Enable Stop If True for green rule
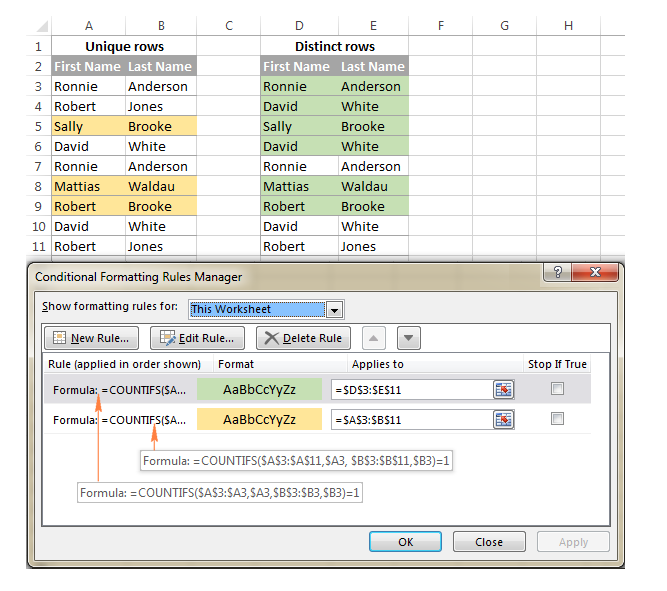This screenshot has height=591, width=667. point(557,390)
